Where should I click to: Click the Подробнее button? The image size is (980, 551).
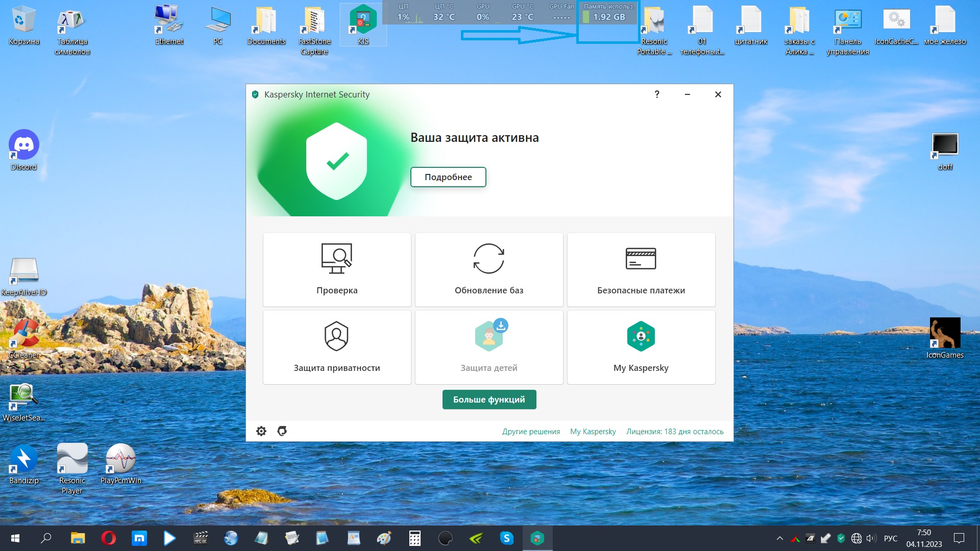448,177
